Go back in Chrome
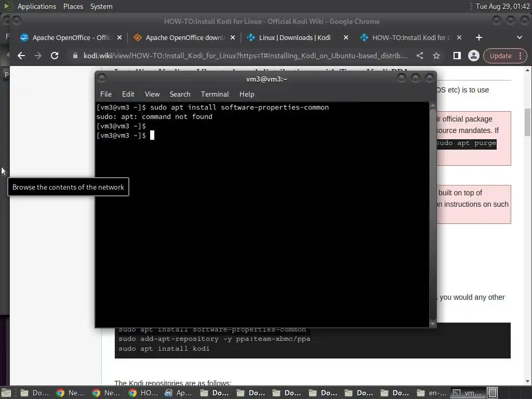This screenshot has height=399, width=532. (x=21, y=56)
